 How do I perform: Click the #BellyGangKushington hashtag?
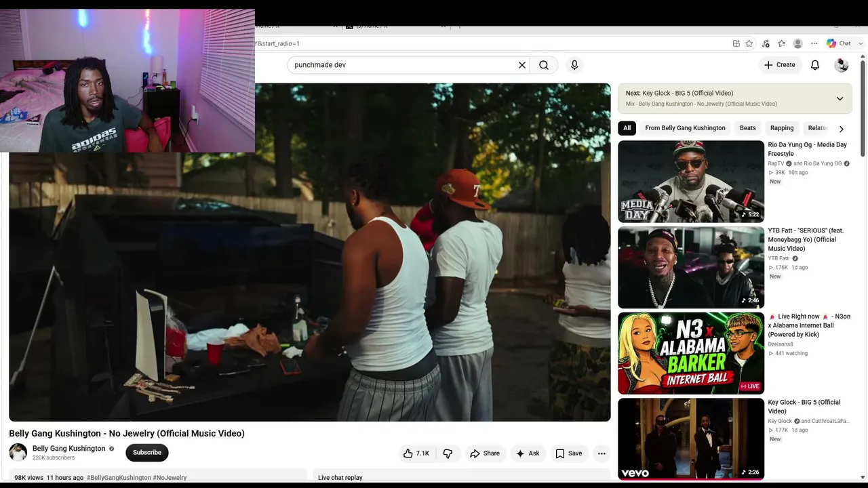[x=119, y=478]
